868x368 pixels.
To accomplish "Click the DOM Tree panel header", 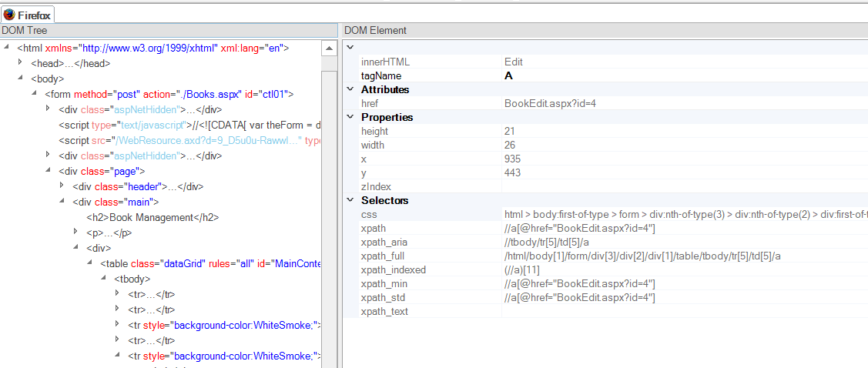I will point(169,31).
